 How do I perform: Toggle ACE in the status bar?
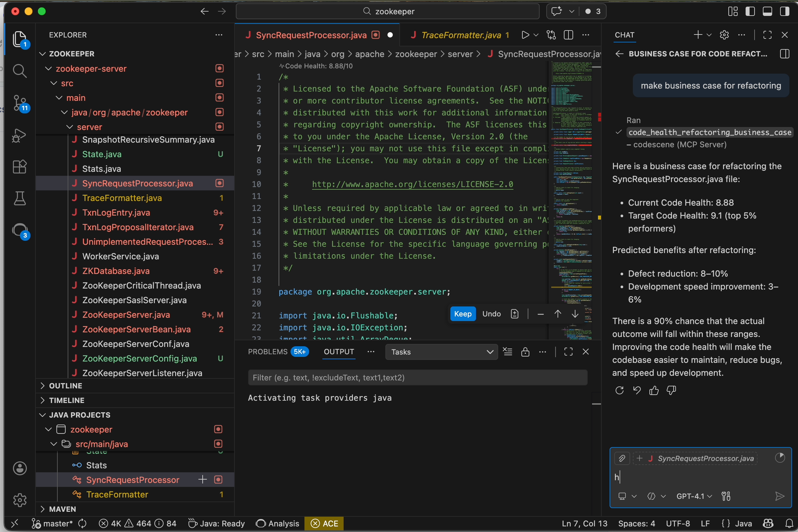coord(324,523)
